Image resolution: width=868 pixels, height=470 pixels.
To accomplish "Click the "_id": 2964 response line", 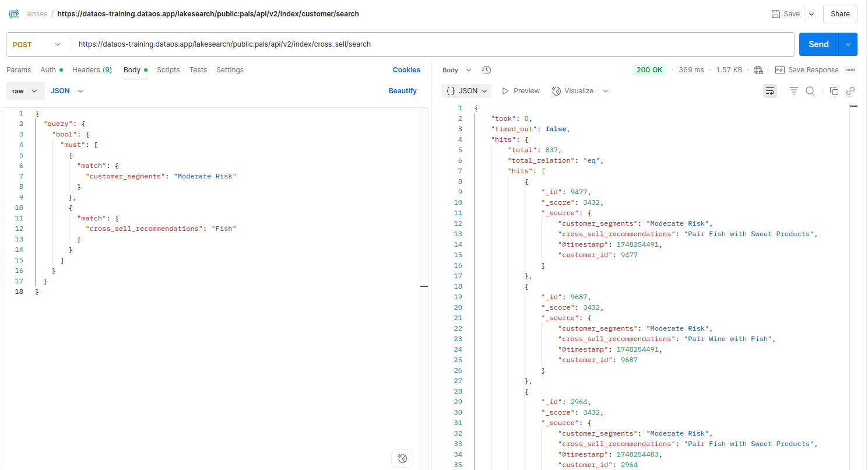I will pyautogui.click(x=567, y=402).
